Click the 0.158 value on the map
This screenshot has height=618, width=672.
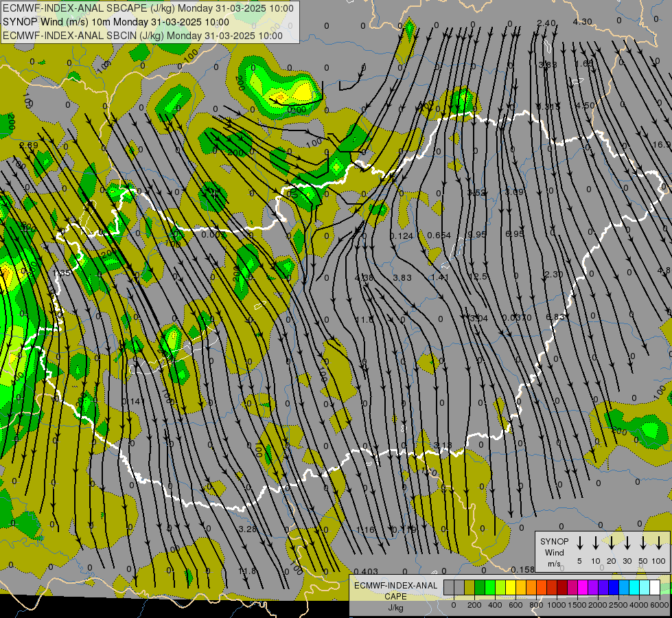(x=523, y=569)
